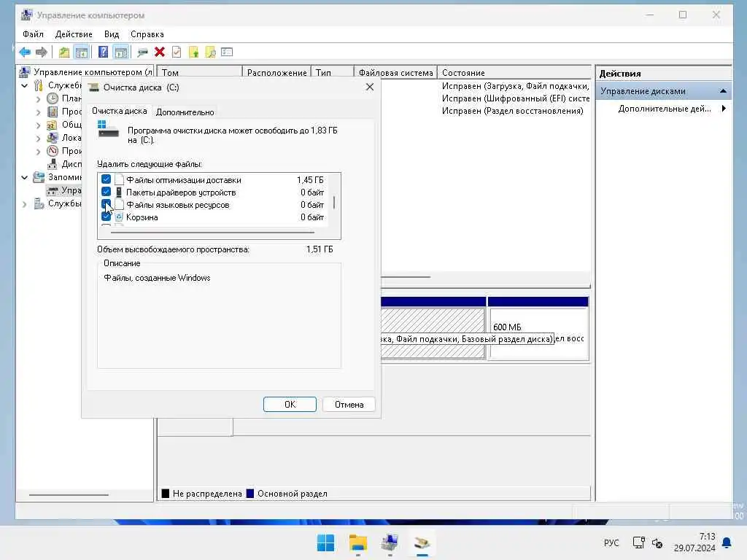Click the Не распределена black legend swatch

tap(166, 494)
